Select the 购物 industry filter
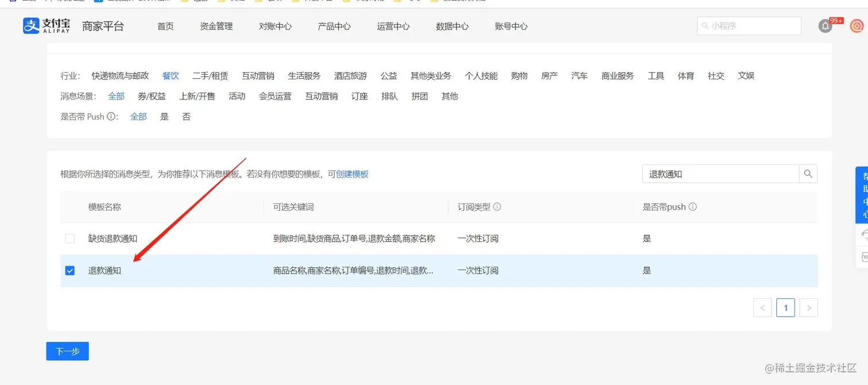 (x=519, y=76)
